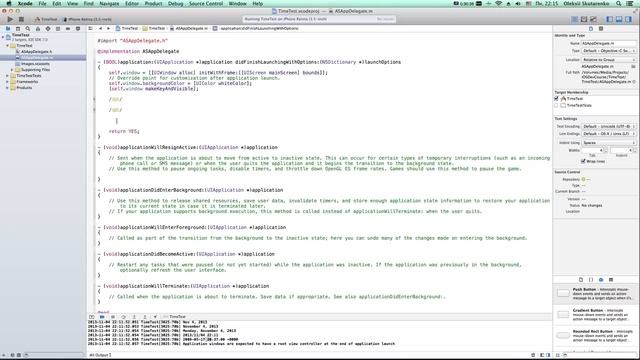Expand the TimeTestTests group
The image size is (640, 360).
7,76
